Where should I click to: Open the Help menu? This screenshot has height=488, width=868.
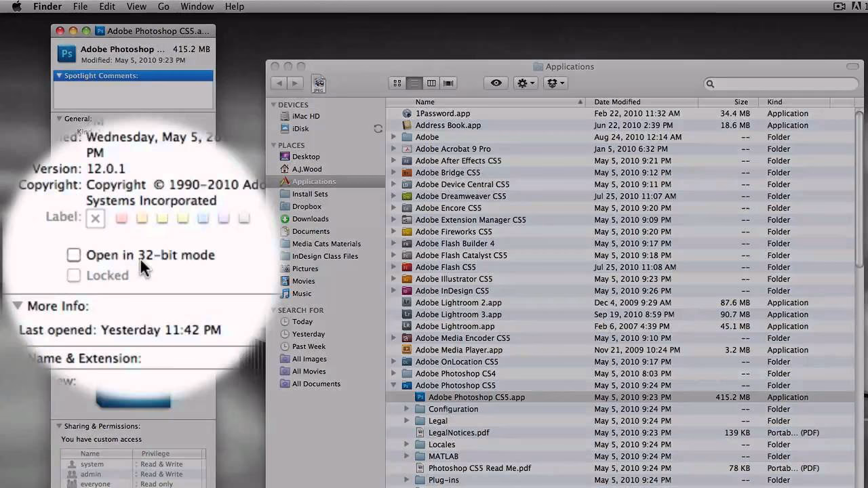click(235, 6)
